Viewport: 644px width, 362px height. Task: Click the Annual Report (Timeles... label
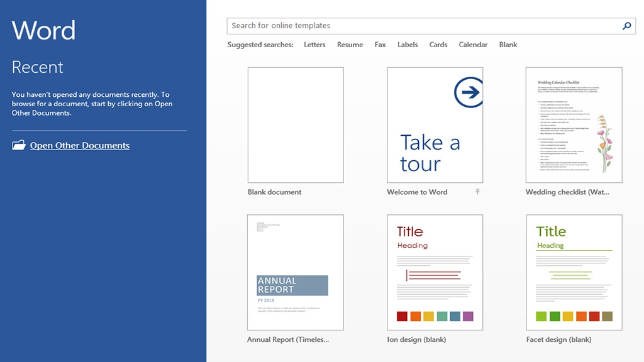coord(288,339)
